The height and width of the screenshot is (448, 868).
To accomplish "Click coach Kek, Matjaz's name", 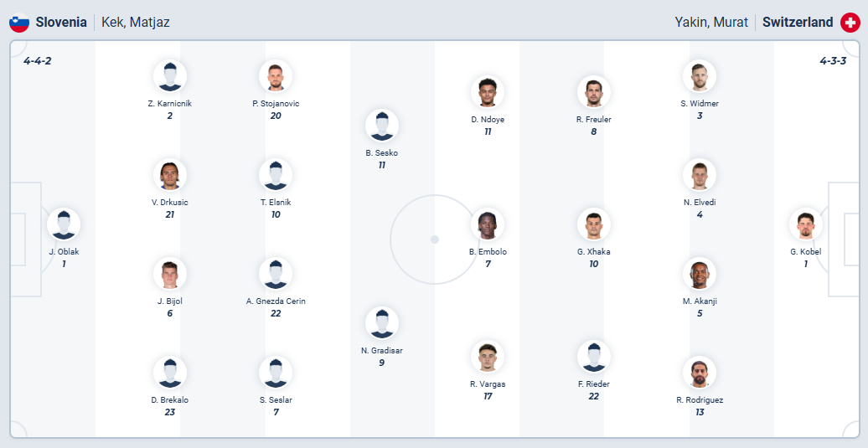I will [x=136, y=23].
